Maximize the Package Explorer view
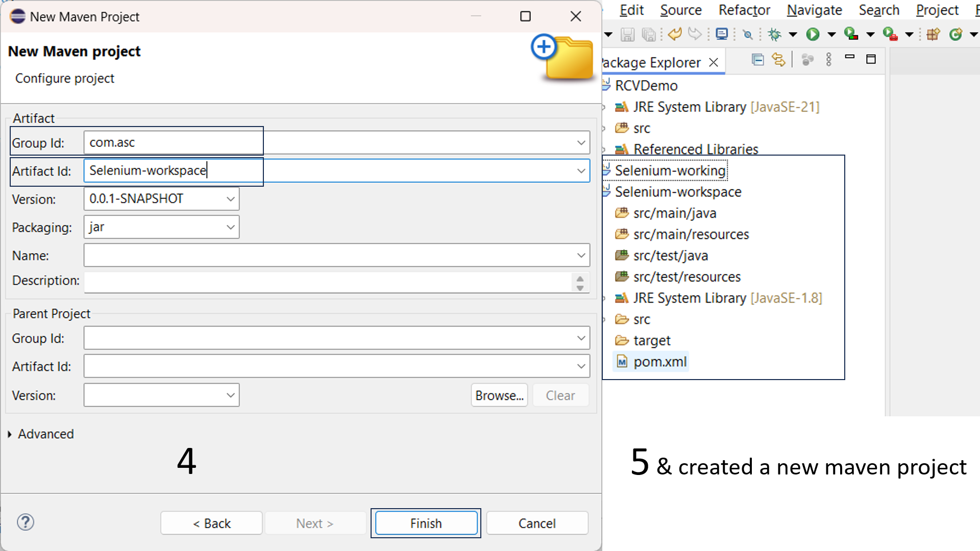The width and height of the screenshot is (980, 551). 871,59
